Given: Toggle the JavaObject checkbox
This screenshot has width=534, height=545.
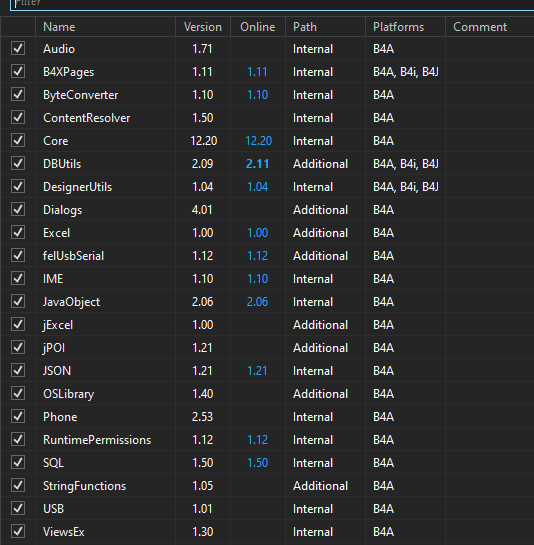Looking at the screenshot, I should pos(18,301).
